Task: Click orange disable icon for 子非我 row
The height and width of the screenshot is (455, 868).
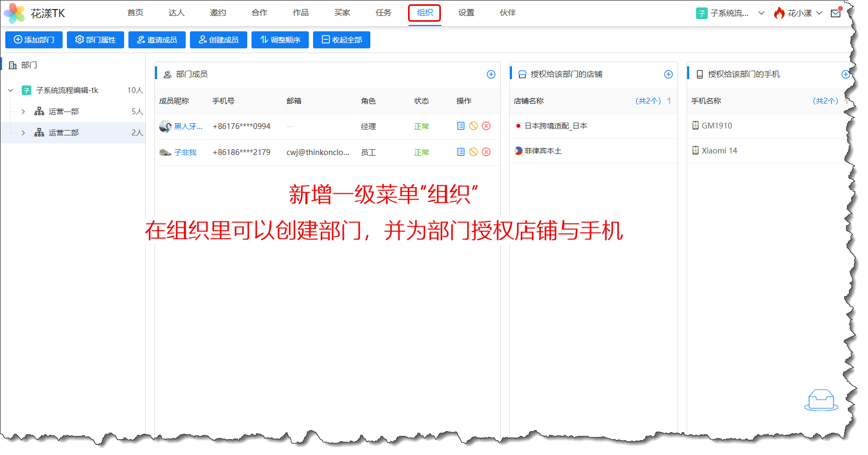Action: click(473, 152)
